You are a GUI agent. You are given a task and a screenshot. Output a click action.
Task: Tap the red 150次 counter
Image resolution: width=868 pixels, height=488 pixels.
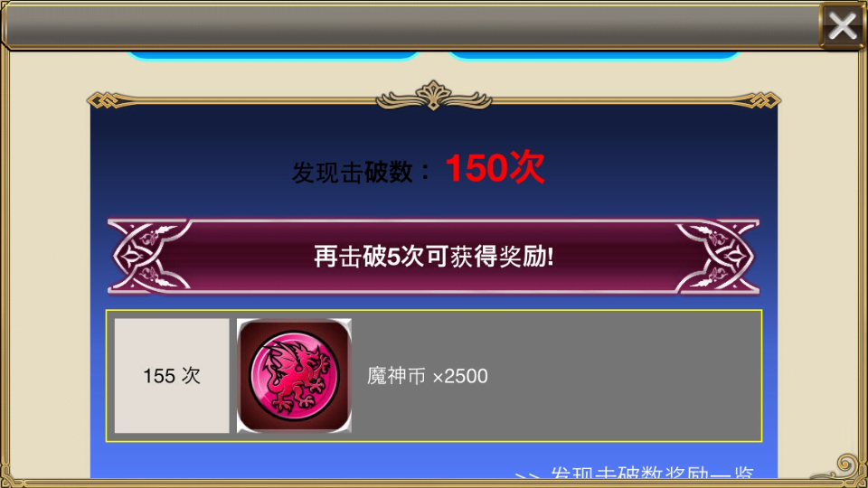click(x=495, y=168)
